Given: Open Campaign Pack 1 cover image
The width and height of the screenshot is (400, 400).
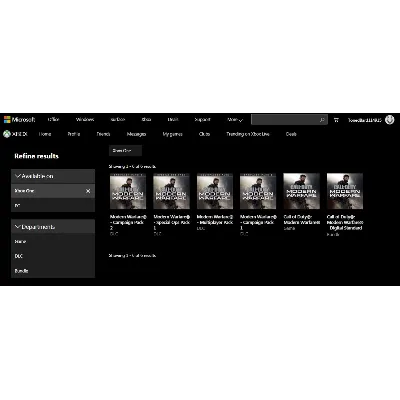Looking at the screenshot, I should click(x=258, y=191).
